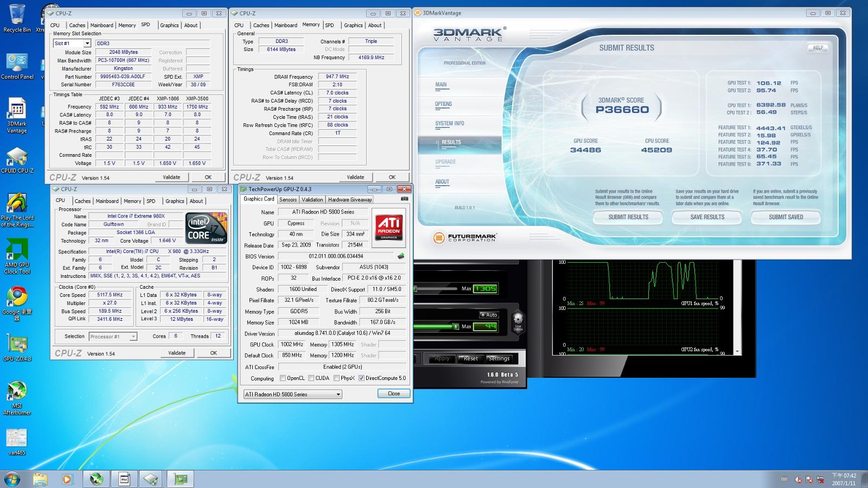Toggle DirectCompute 5.0 checkbox

click(x=361, y=378)
